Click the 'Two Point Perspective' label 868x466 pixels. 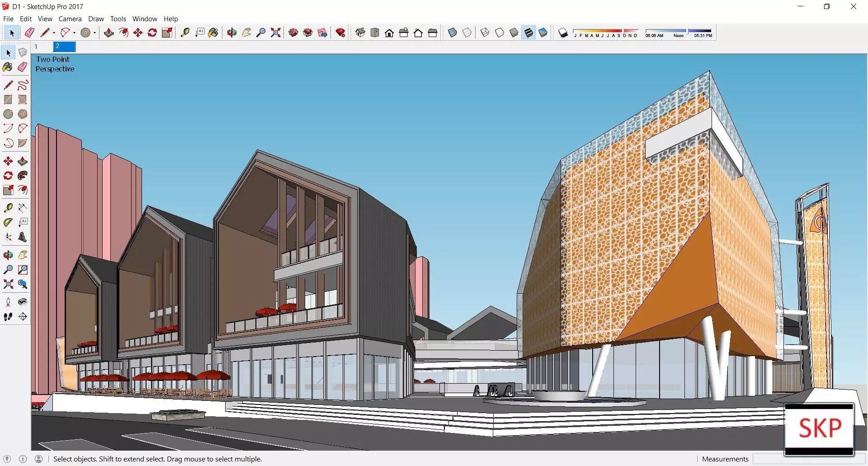point(55,64)
